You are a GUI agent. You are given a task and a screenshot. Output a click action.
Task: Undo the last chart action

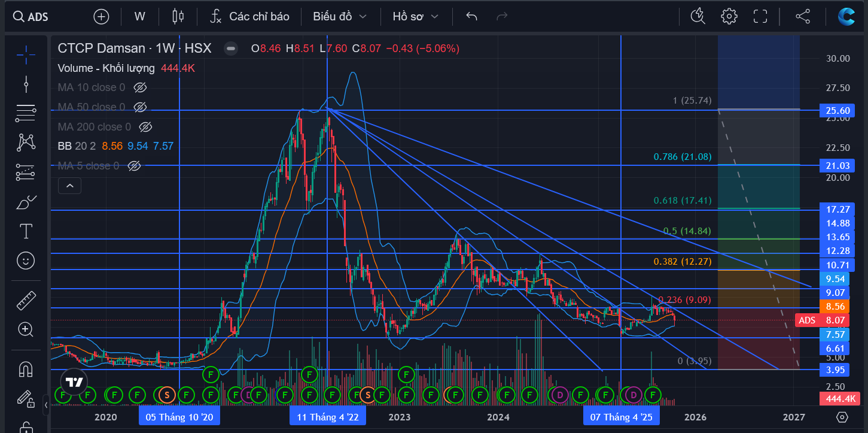tap(471, 16)
